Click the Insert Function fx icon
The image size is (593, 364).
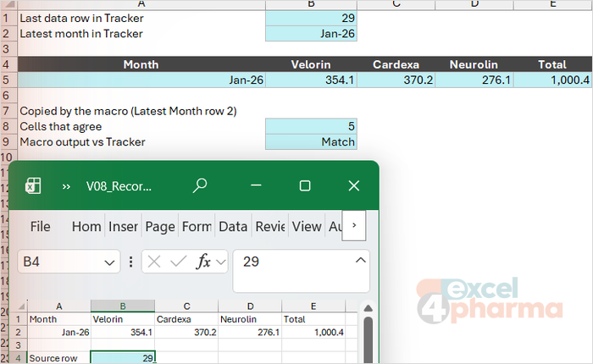pos(203,262)
